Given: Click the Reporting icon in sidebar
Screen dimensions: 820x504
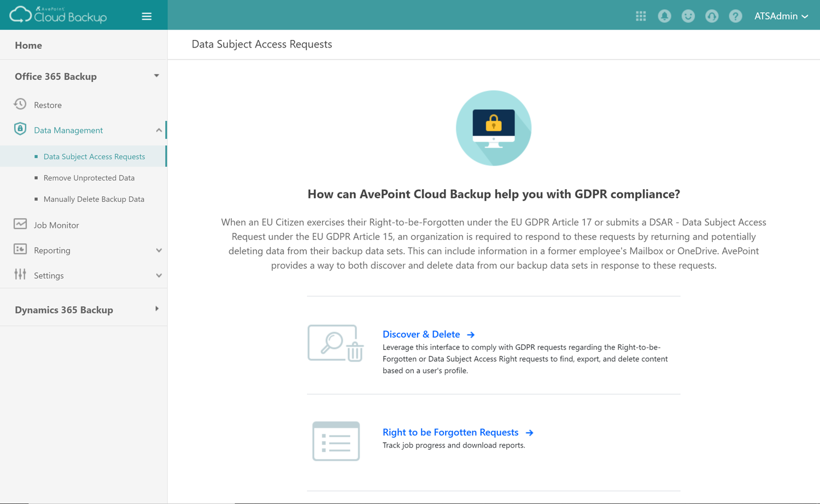Looking at the screenshot, I should (20, 250).
